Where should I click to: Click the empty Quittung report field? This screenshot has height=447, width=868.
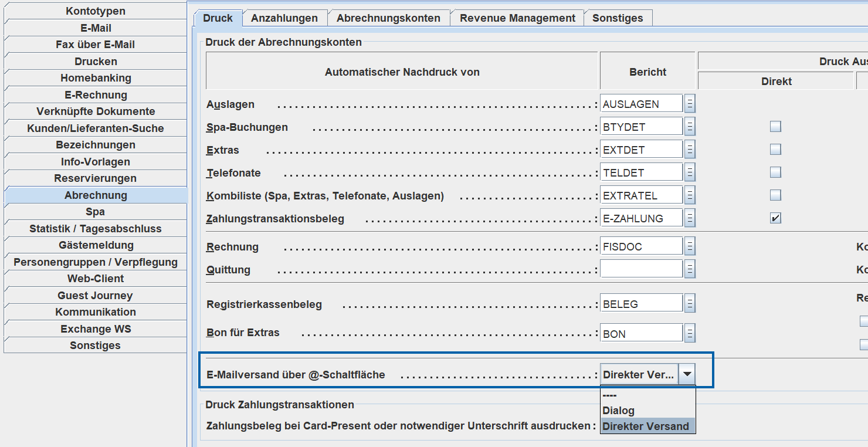coord(641,269)
